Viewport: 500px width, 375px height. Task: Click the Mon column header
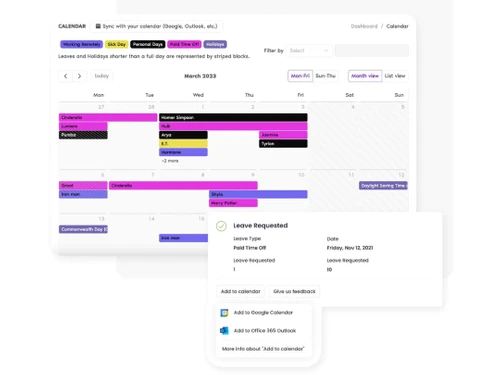[x=98, y=95]
